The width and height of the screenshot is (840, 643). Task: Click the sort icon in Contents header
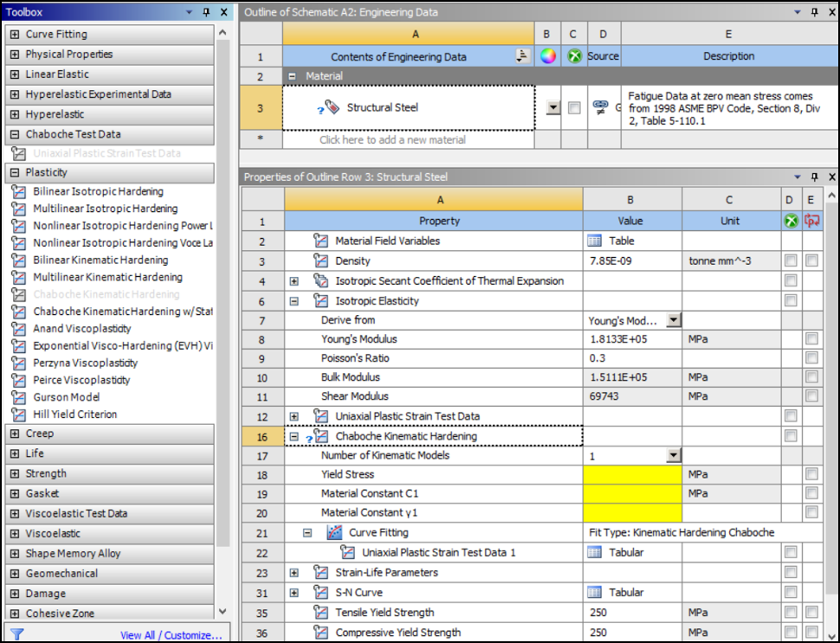521,56
